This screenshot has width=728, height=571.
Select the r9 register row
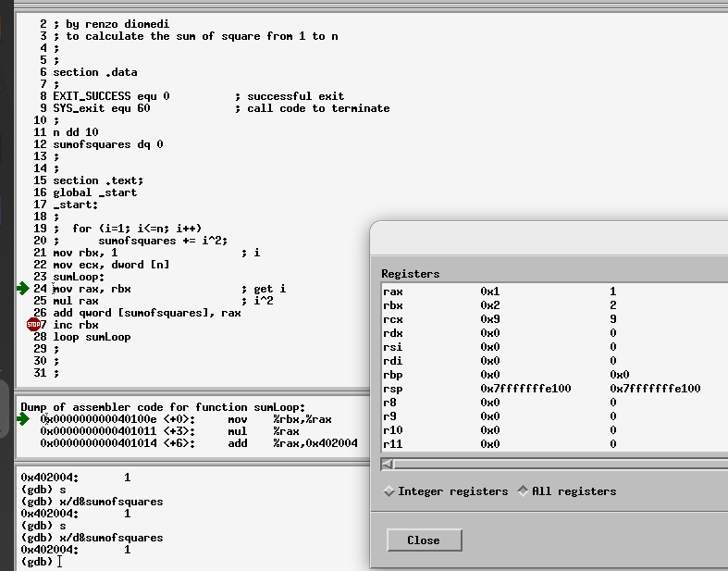(x=554, y=416)
